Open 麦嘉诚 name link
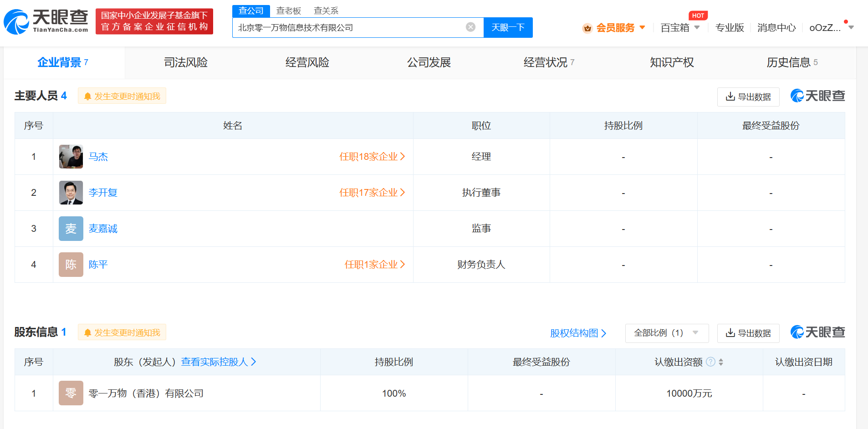Screen dimensions: 868x429 pos(103,229)
